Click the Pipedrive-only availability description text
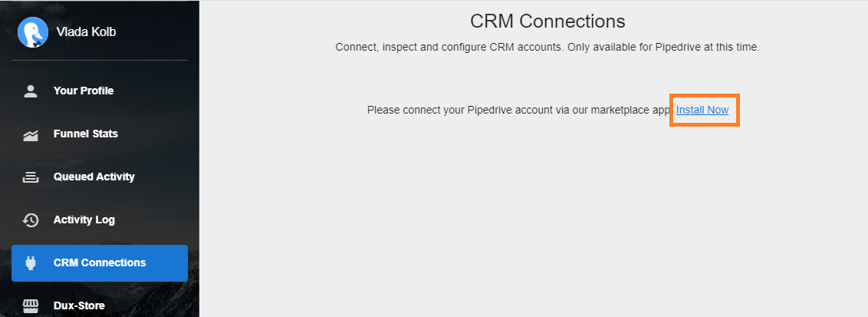 pyautogui.click(x=547, y=47)
